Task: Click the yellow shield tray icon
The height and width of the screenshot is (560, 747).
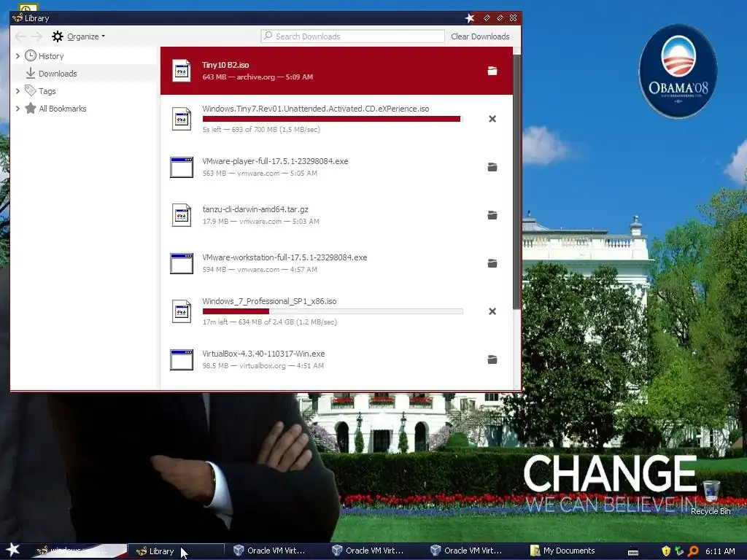Action: click(665, 551)
